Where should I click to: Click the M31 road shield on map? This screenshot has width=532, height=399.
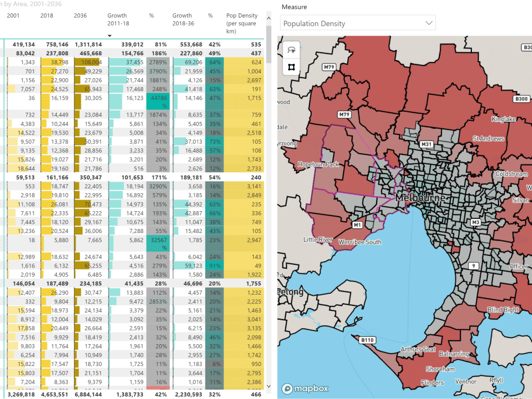click(427, 144)
